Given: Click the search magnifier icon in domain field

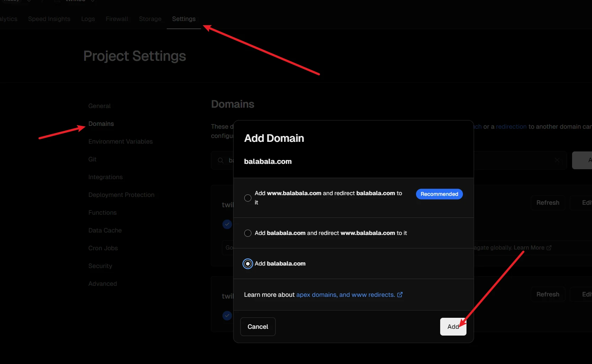Looking at the screenshot, I should point(221,161).
